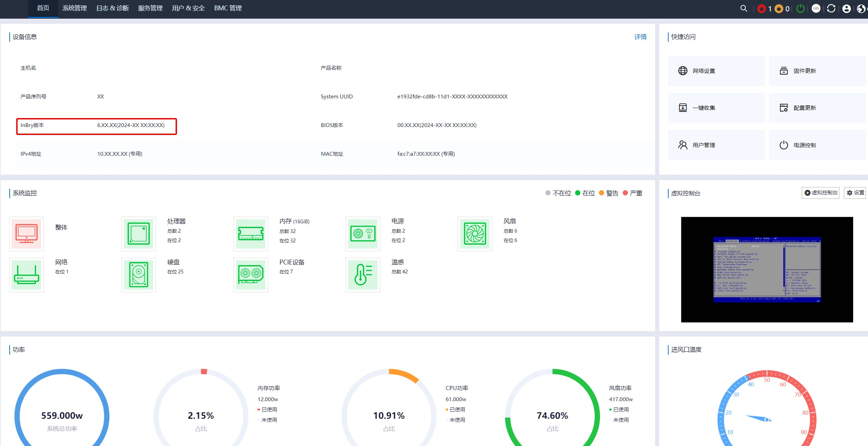
Task: Click the 风扇 fan monitor icon
Action: [475, 234]
